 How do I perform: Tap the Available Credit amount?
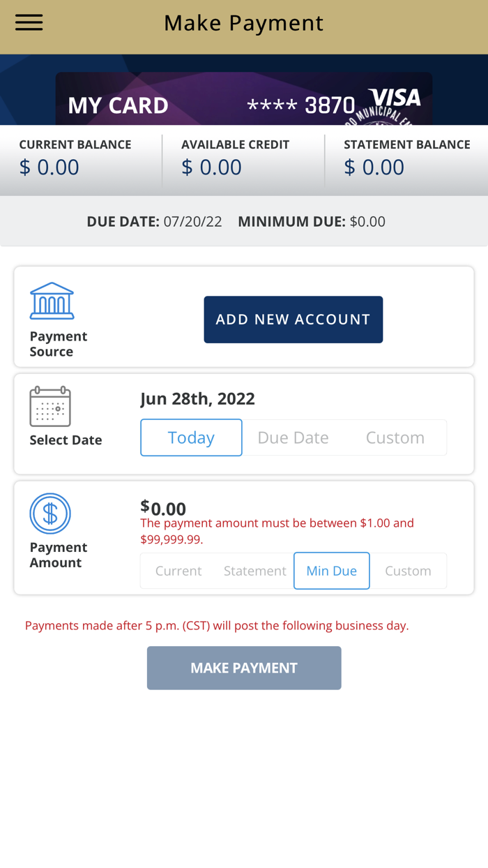[x=211, y=167]
